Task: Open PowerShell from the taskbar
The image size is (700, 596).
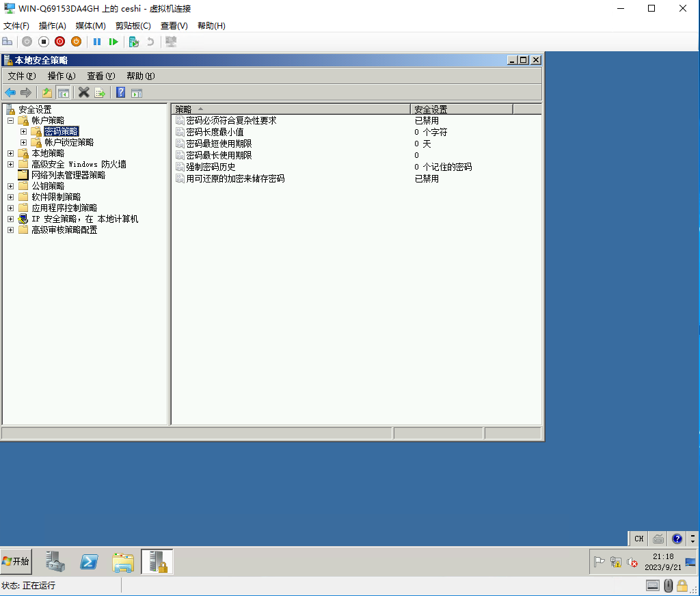Action: tap(89, 562)
